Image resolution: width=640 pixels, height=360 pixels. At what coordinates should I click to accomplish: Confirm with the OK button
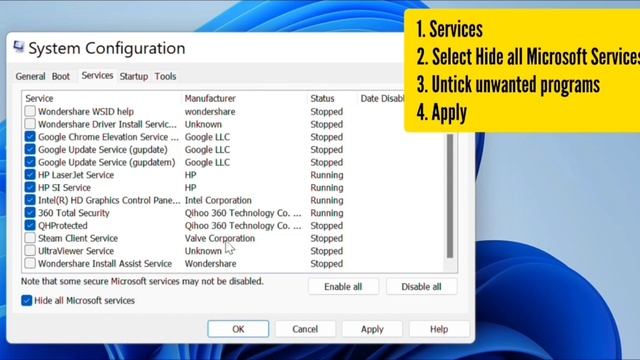tap(238, 329)
